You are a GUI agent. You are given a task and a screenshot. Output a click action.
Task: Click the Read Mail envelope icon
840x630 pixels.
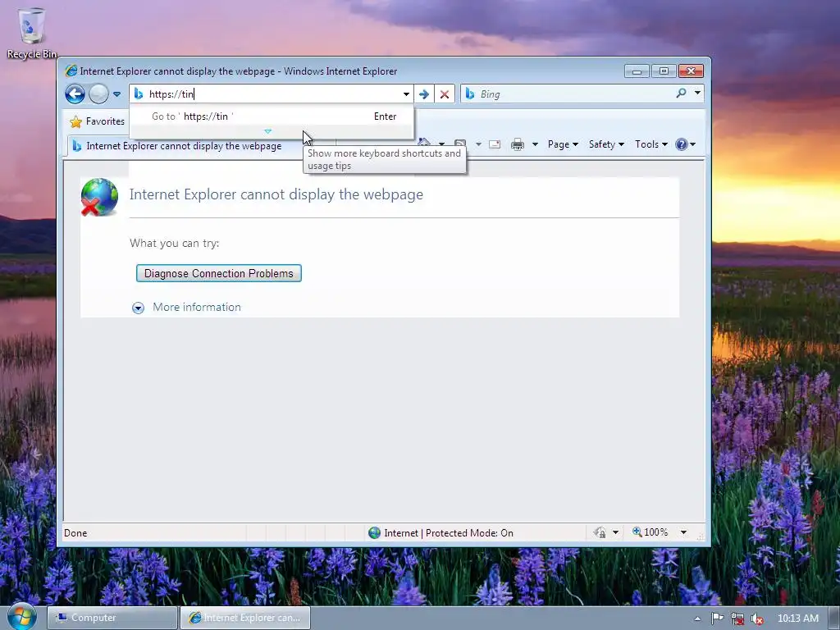(495, 144)
